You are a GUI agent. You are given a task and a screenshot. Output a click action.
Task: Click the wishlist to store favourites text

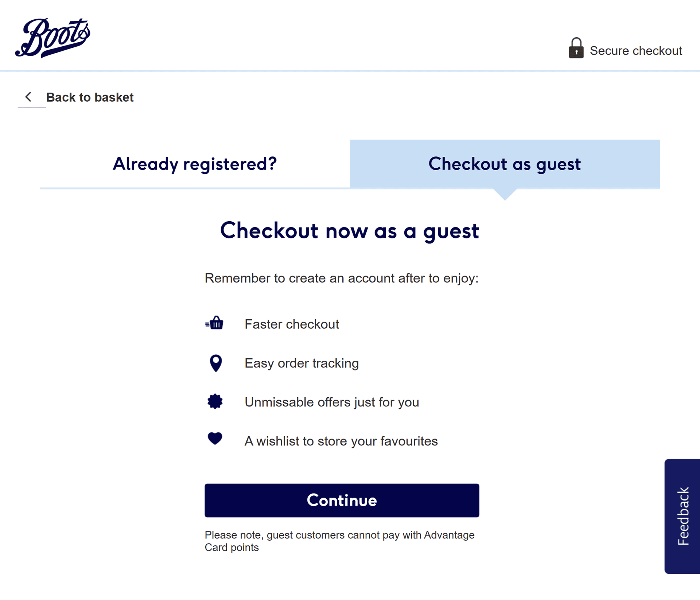pyautogui.click(x=341, y=441)
